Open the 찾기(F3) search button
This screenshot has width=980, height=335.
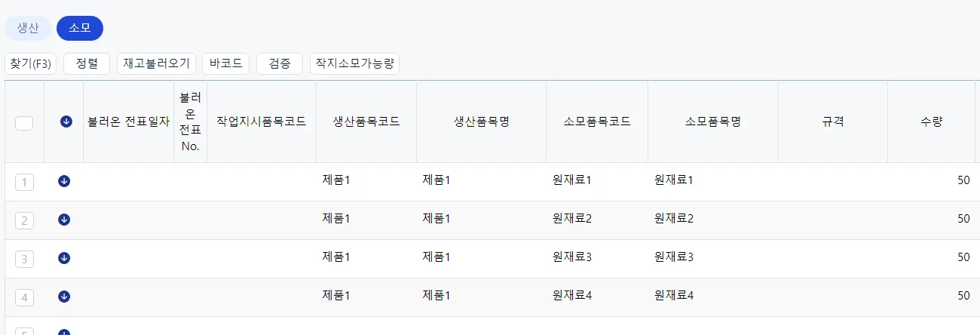click(x=31, y=64)
